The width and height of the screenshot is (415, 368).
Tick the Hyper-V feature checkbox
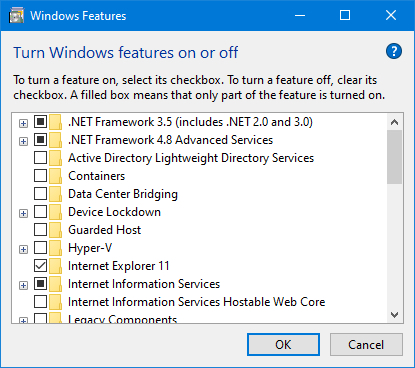click(x=40, y=248)
